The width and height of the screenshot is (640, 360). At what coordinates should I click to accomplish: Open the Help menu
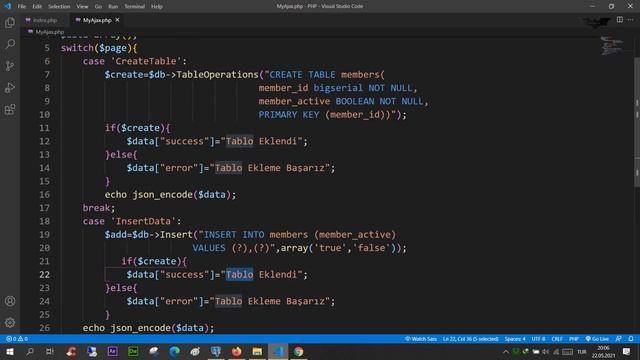click(157, 7)
